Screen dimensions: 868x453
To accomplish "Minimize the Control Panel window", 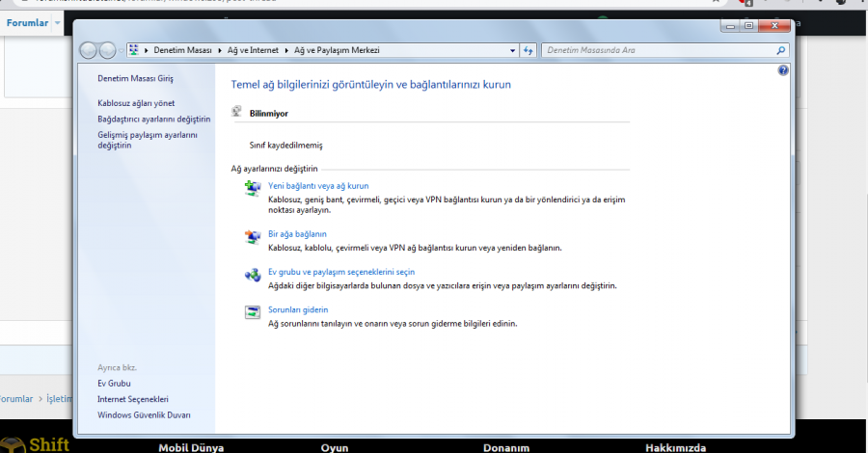I will (730, 25).
